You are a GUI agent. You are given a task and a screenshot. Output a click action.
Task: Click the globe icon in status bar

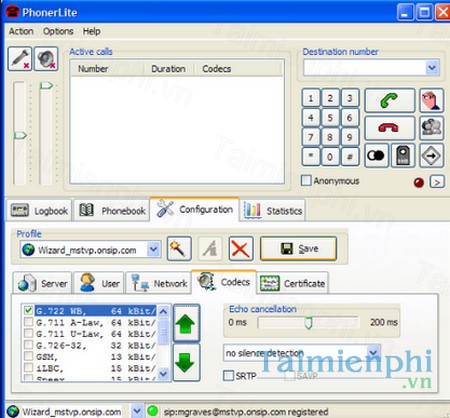tap(13, 411)
